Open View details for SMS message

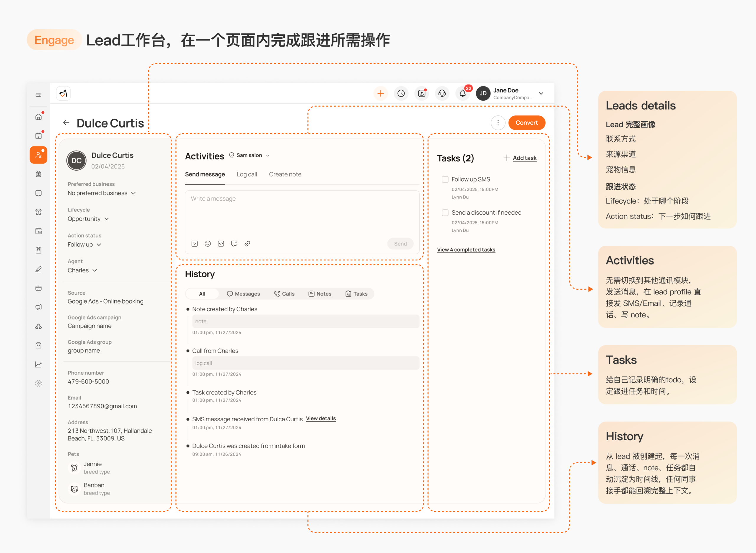321,418
